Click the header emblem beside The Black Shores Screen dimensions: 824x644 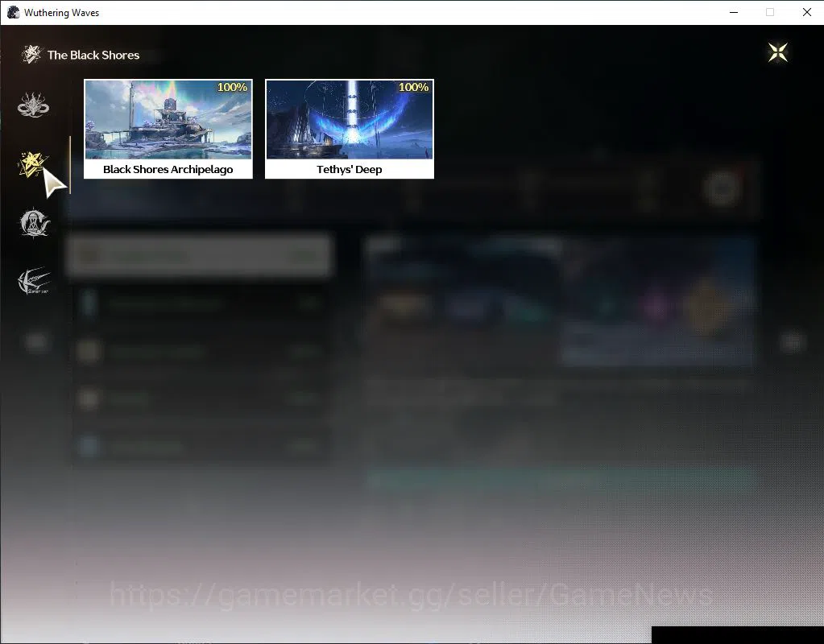click(31, 54)
